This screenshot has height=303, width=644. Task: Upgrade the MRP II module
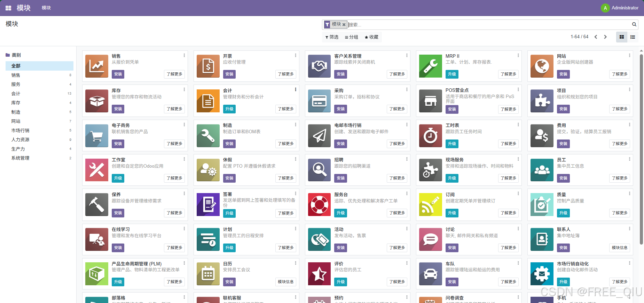pos(452,74)
